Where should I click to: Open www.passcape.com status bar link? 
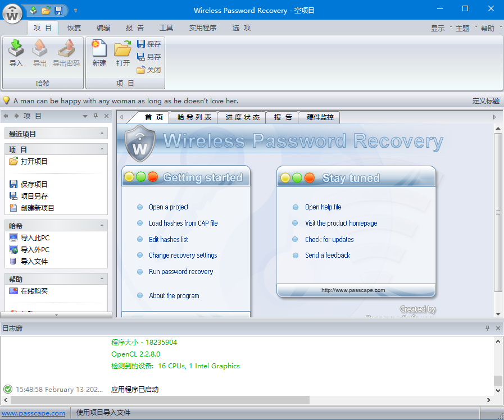tap(33, 413)
